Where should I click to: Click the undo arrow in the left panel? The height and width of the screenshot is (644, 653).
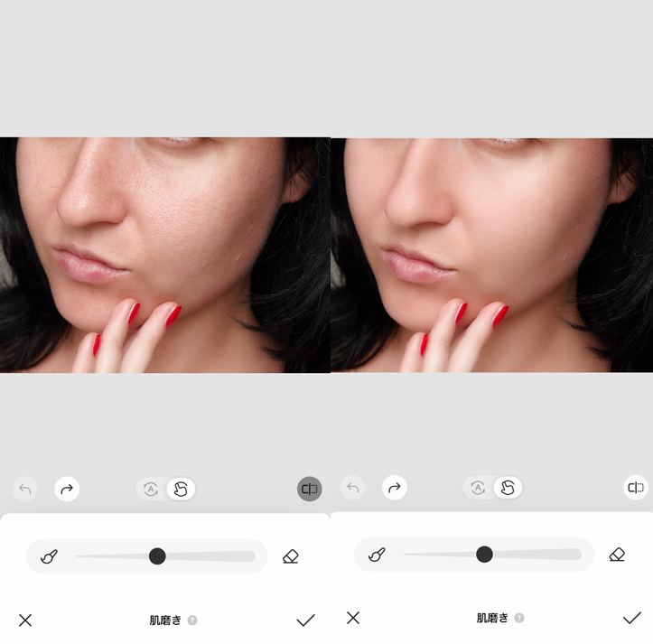point(25,489)
